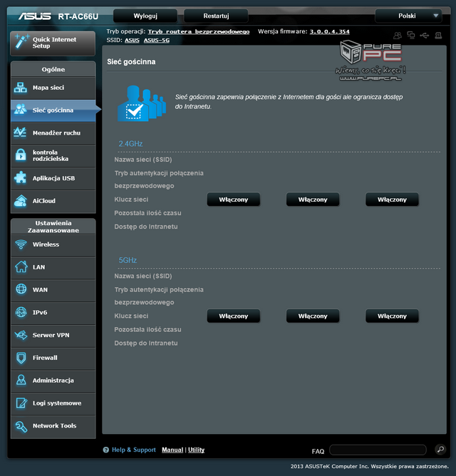The image size is (456, 476).
Task: Open the Manual link
Action: [x=172, y=450]
